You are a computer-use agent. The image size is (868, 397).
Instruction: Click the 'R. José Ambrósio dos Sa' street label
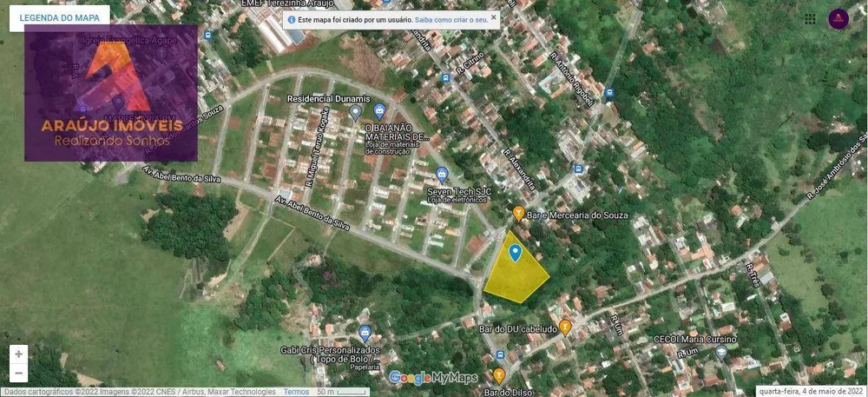pyautogui.click(x=836, y=166)
